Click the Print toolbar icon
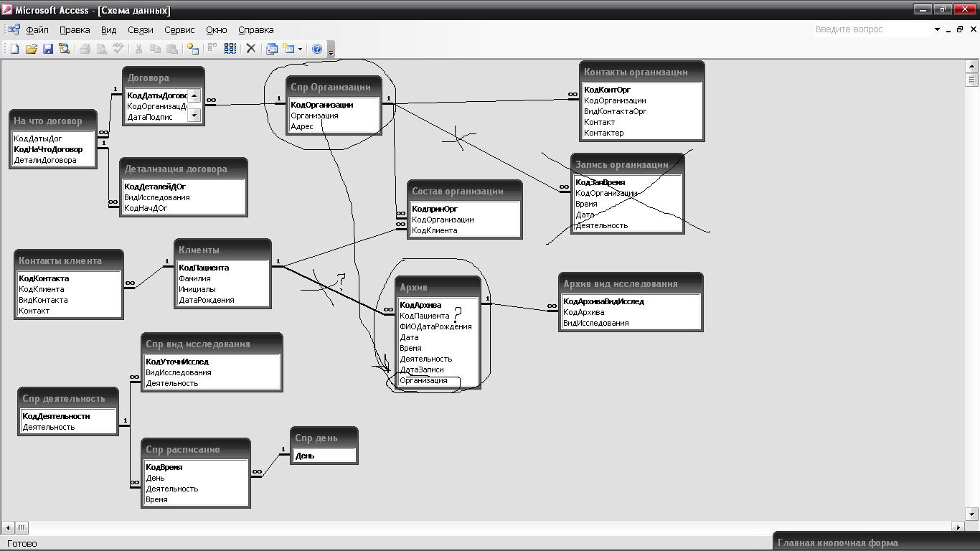This screenshot has width=980, height=551. tap(85, 49)
